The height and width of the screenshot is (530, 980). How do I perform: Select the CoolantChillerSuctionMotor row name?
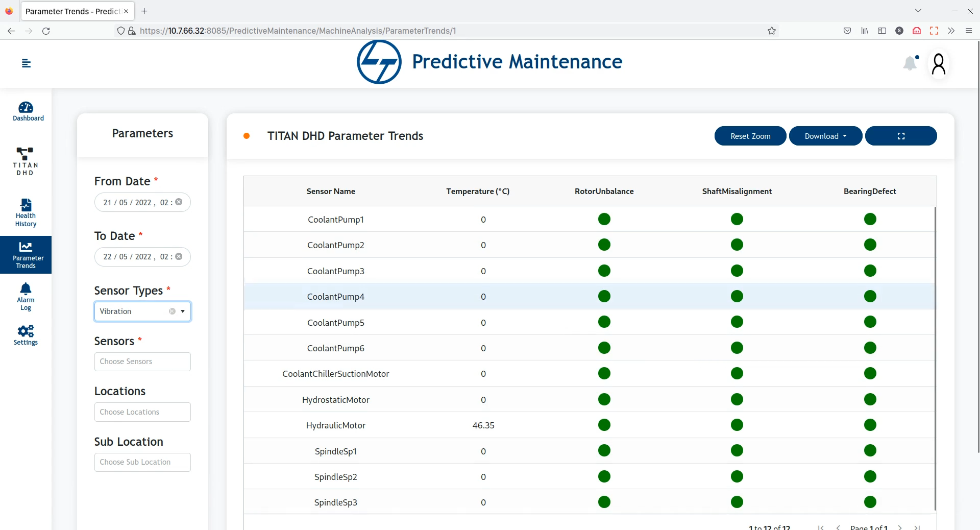click(336, 374)
